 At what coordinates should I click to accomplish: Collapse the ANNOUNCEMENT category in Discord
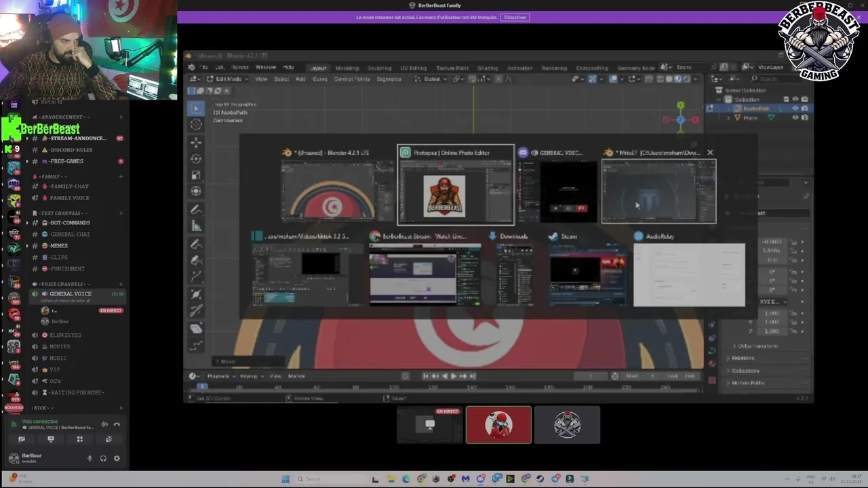click(x=62, y=117)
